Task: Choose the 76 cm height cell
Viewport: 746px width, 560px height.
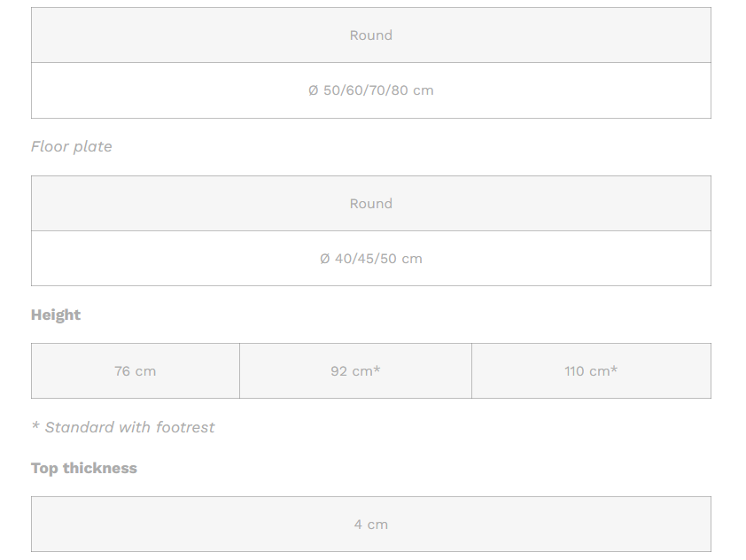Action: coord(135,371)
